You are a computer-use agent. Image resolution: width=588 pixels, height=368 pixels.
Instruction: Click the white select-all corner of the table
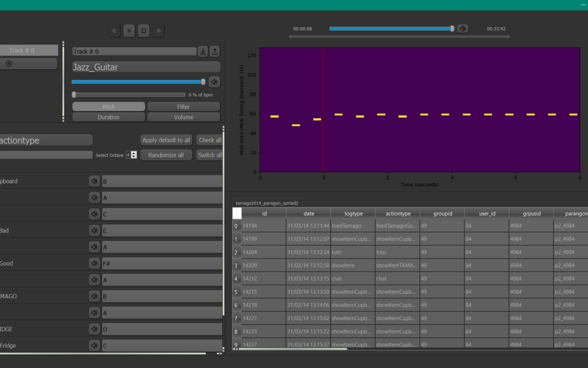237,213
